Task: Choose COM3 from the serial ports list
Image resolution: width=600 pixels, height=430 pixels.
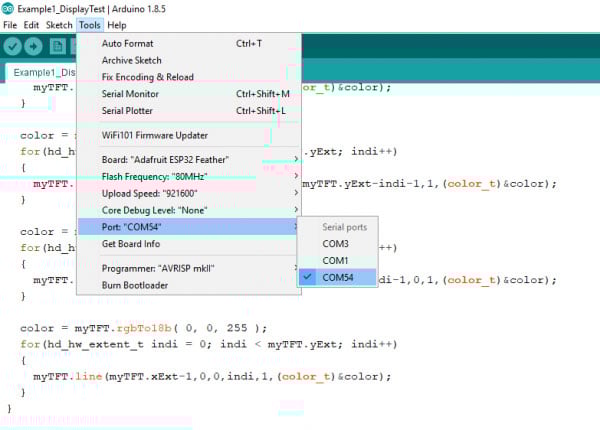Action: (335, 243)
